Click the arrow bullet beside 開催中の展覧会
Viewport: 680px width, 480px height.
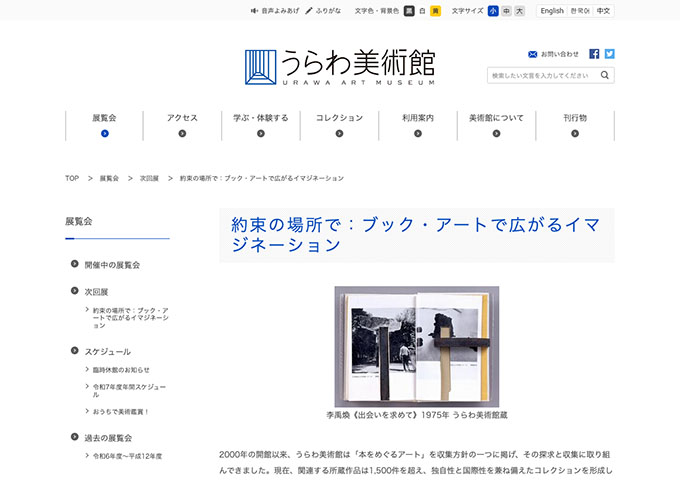click(75, 264)
